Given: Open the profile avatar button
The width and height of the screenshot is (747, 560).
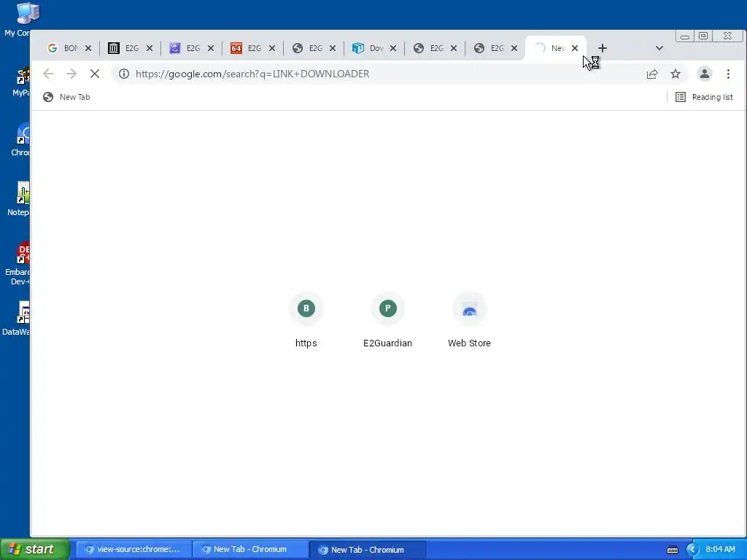Looking at the screenshot, I should [x=705, y=74].
